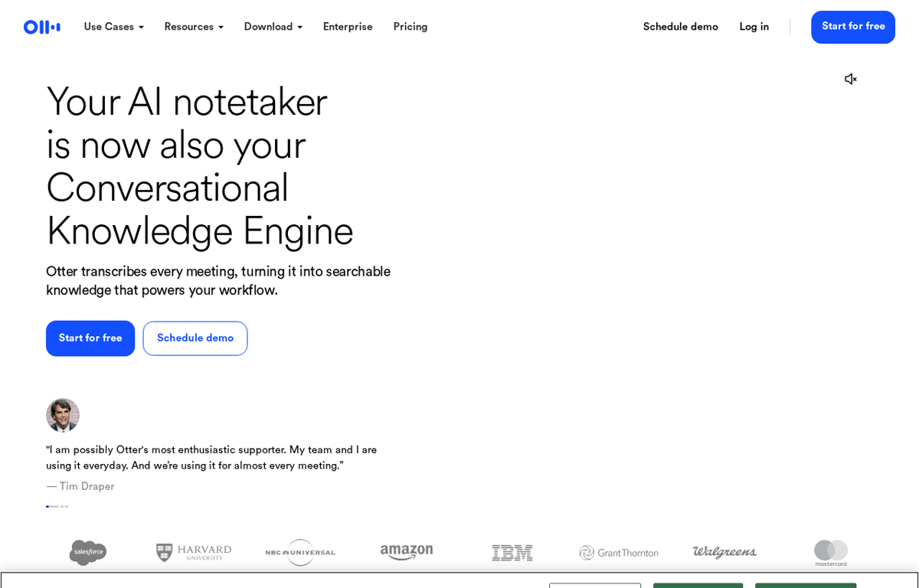Click the Otter logo in the header
919x588 pixels.
(42, 27)
